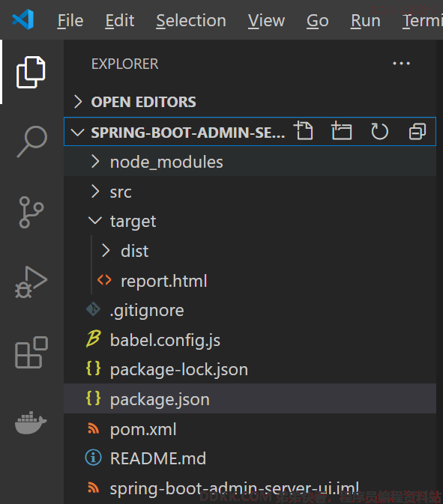Select the target folder name
Screen dimensions: 443x504
coord(133,222)
